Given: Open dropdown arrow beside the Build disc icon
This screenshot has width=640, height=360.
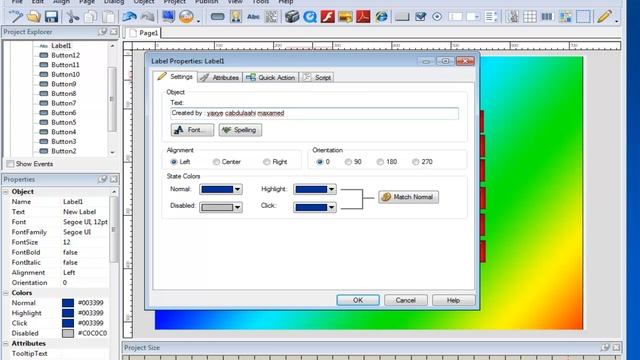Looking at the screenshot, I should point(198,20).
